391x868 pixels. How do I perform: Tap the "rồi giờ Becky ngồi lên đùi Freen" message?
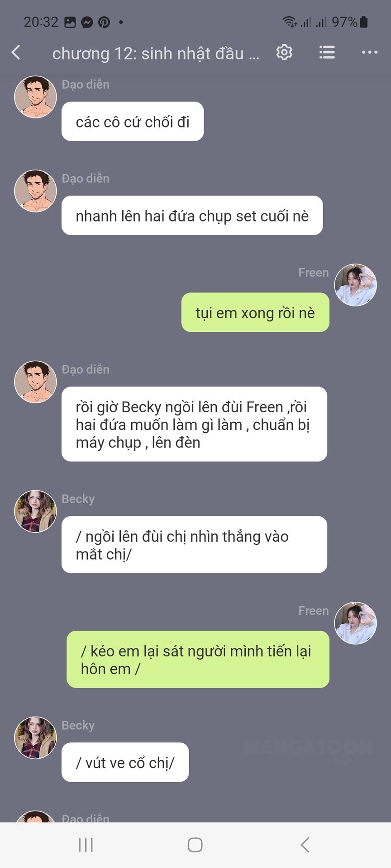[x=194, y=424]
